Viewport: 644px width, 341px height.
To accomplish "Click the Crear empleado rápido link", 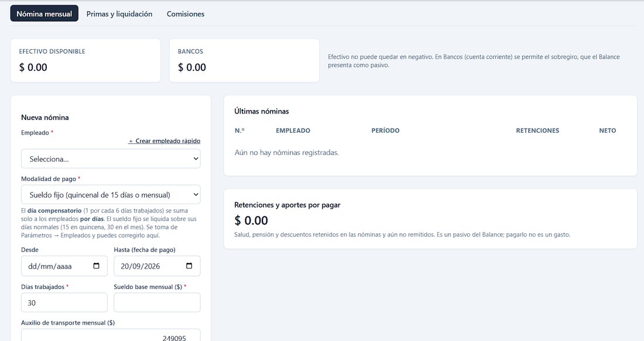I will click(165, 141).
